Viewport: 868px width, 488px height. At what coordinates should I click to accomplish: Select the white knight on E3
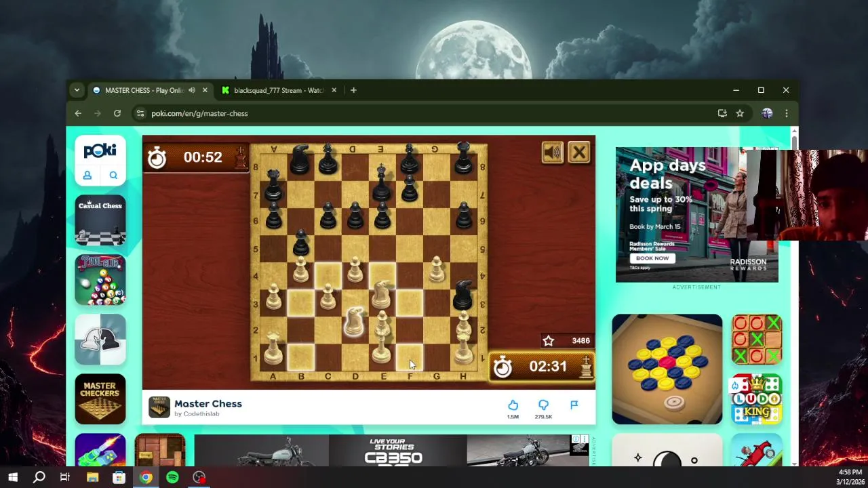click(382, 295)
